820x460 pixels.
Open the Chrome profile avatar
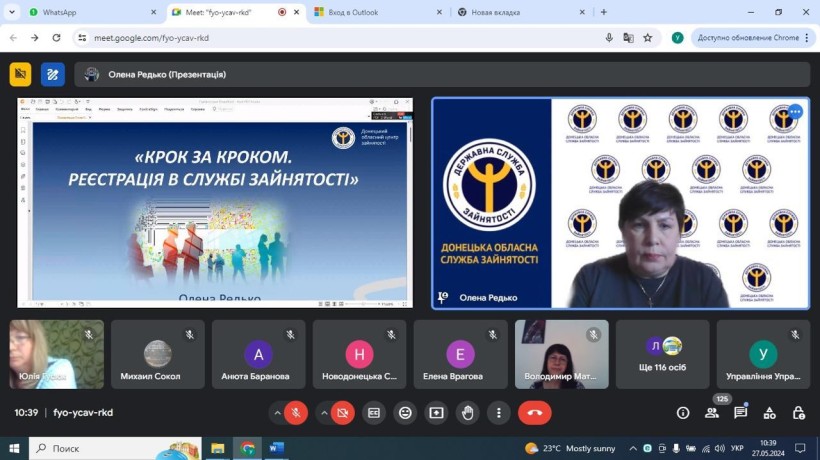coord(677,38)
